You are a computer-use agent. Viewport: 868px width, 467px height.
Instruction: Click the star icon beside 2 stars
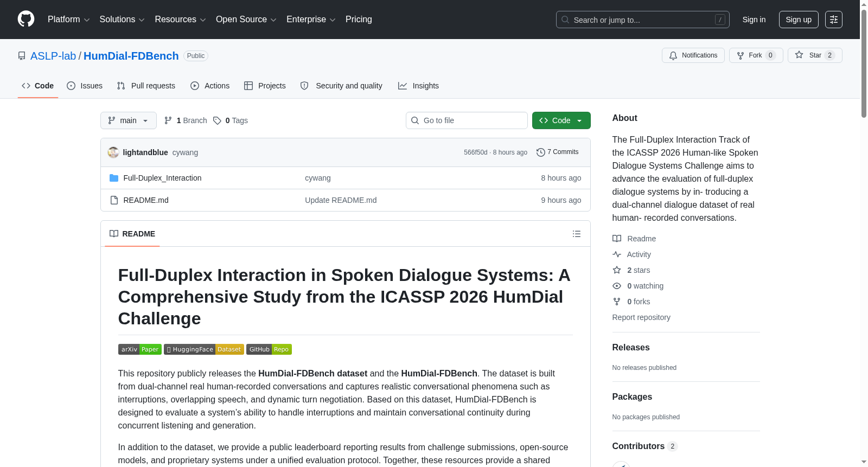(617, 270)
